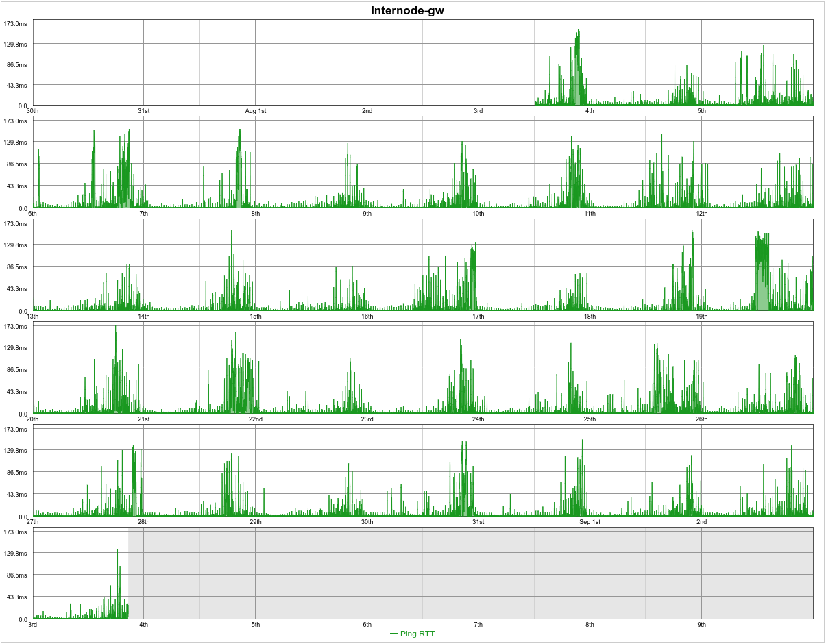Select the Sep 1st date label
The image size is (826, 644).
click(x=590, y=522)
